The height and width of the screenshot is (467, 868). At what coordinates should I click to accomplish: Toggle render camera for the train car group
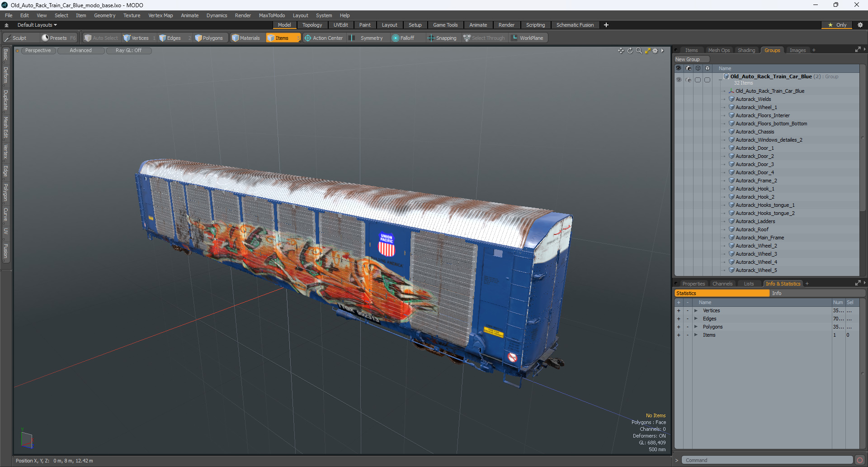point(689,80)
